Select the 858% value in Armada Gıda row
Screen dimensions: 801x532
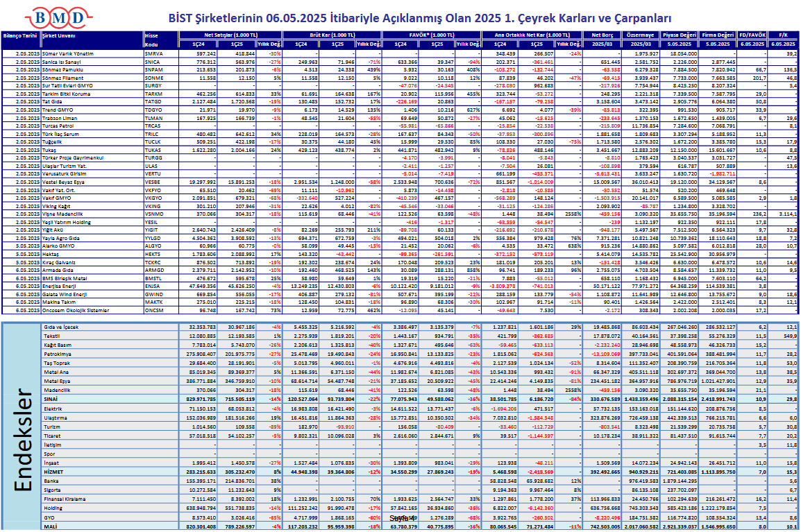point(473,270)
